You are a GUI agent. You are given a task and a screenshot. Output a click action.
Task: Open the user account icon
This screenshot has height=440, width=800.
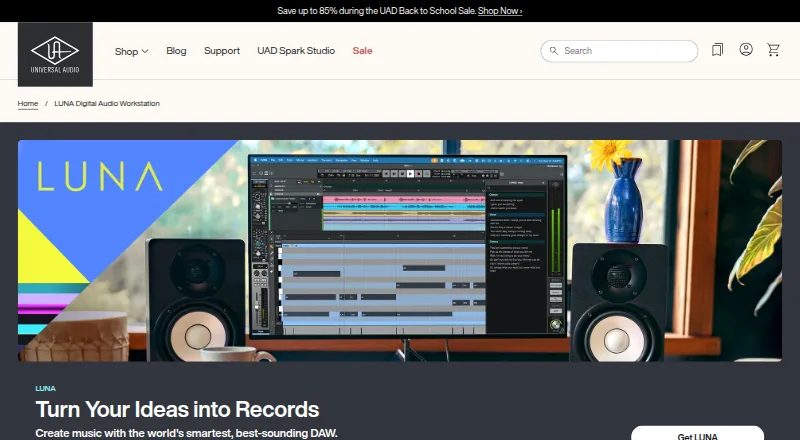pos(746,49)
